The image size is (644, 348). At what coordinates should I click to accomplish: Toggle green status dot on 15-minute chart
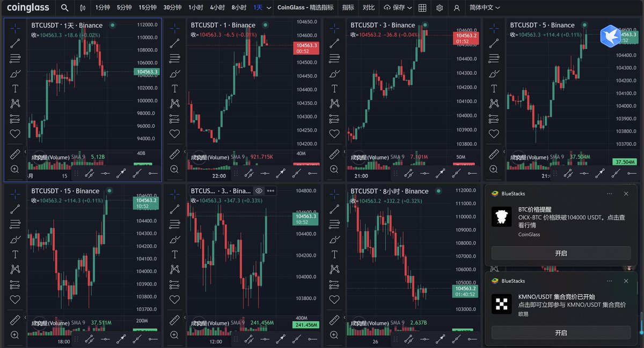pyautogui.click(x=109, y=191)
